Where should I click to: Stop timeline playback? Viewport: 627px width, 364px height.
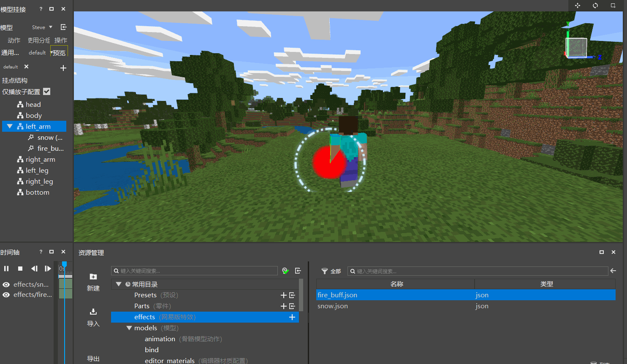click(x=20, y=269)
